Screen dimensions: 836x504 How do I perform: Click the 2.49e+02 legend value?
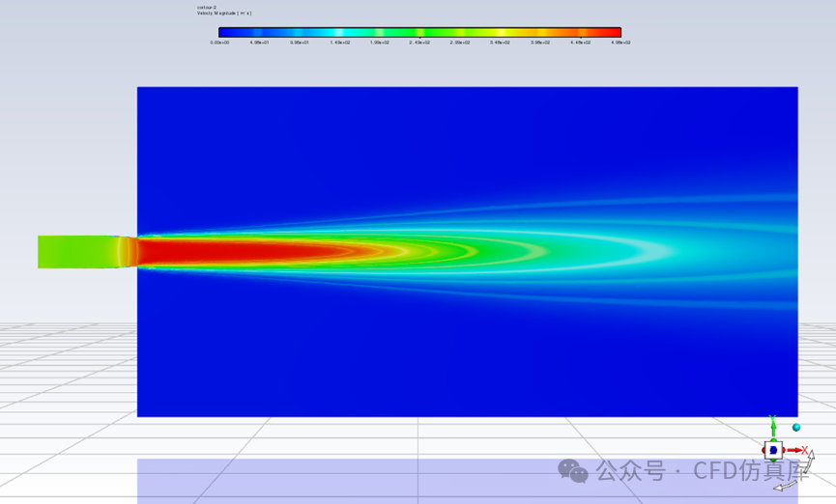pos(419,42)
